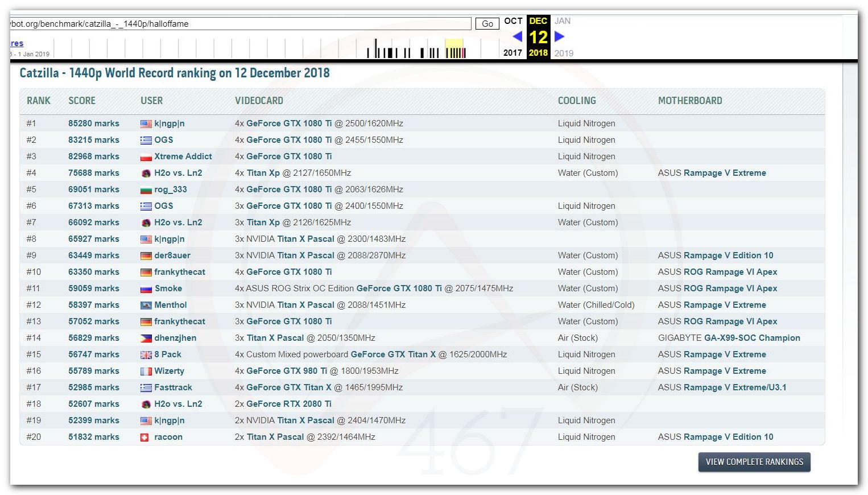This screenshot has height=495, width=868.
Task: Open Rampage V Extreme/U3.1 motherboard link
Action: click(735, 387)
